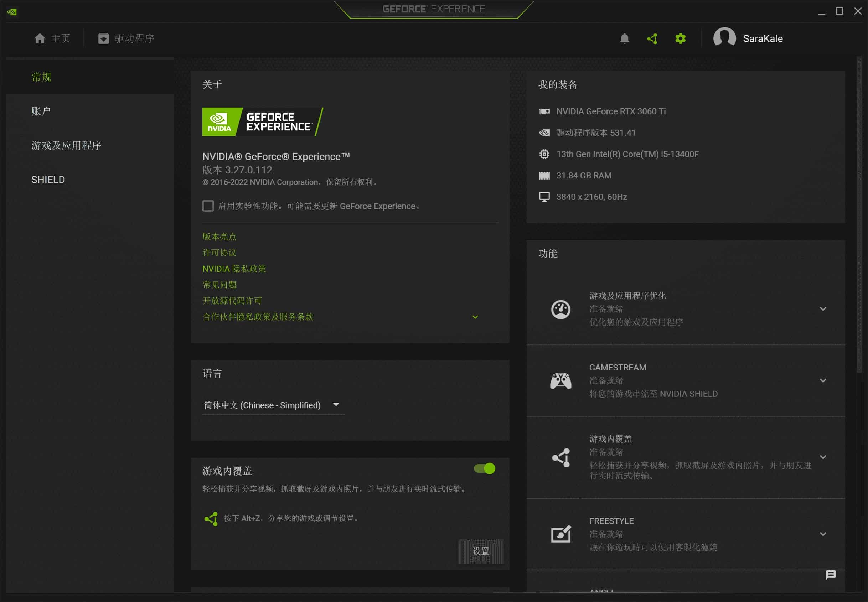Click the home icon next to 主页

(40, 38)
